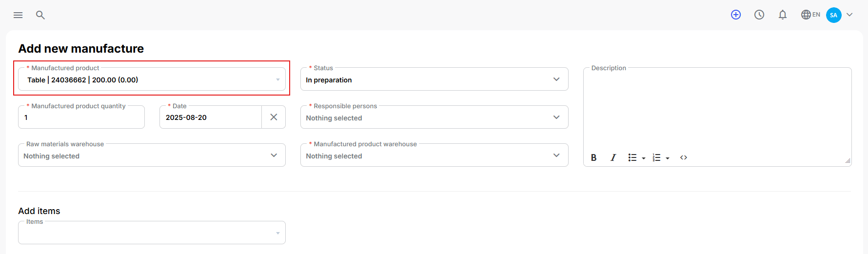Open the numbered list options
Screen dimensions: 868x254
point(661,157)
